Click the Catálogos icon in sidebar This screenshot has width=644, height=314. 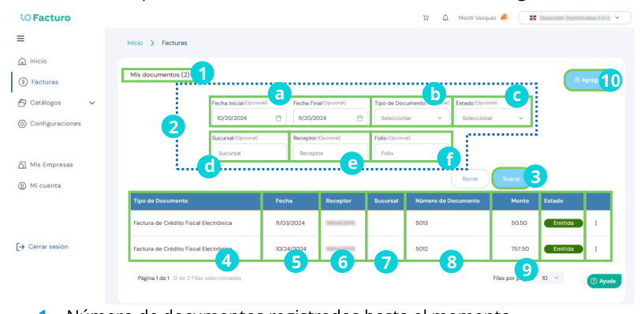(22, 103)
